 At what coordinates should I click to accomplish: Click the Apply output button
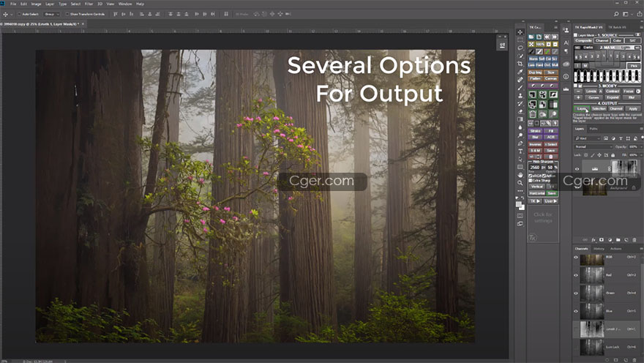point(633,109)
